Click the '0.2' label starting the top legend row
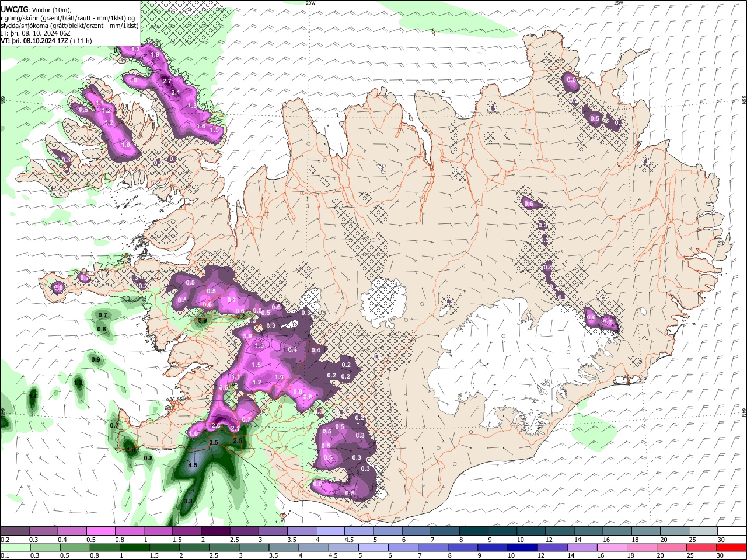 click(5, 540)
